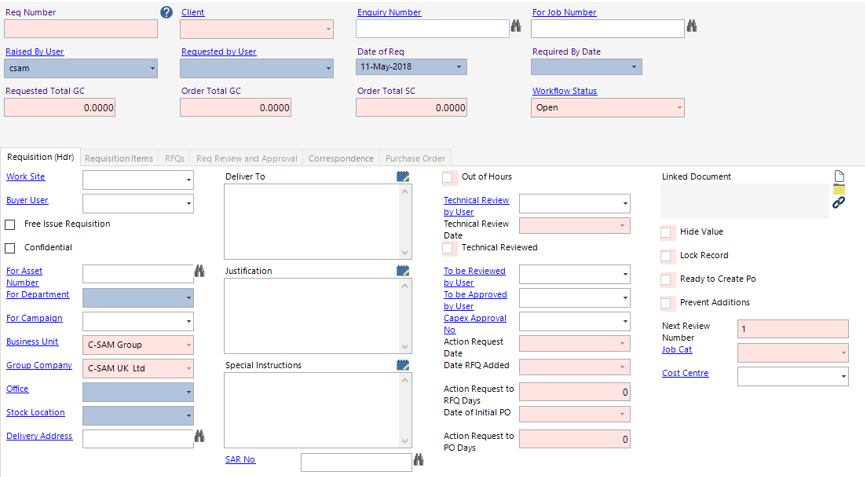Click binoculars search icon beside Enquiry Number
The width and height of the screenshot is (865, 477).
516,28
